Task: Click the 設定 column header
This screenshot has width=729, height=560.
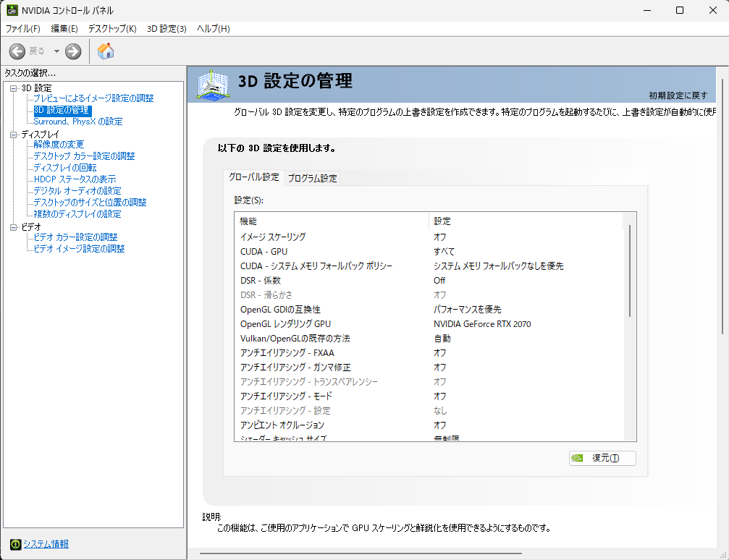Action: click(x=526, y=221)
